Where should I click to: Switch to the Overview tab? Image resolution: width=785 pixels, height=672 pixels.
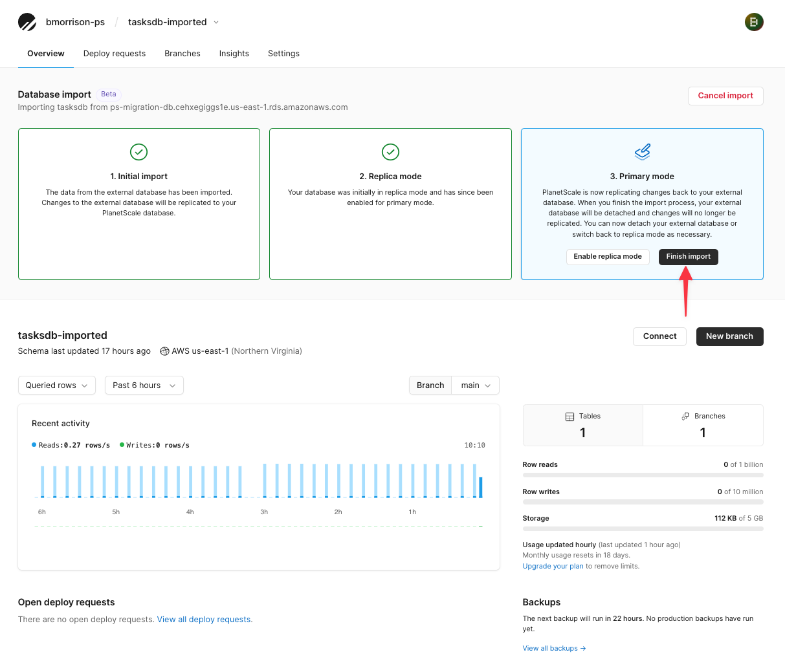[x=46, y=54]
